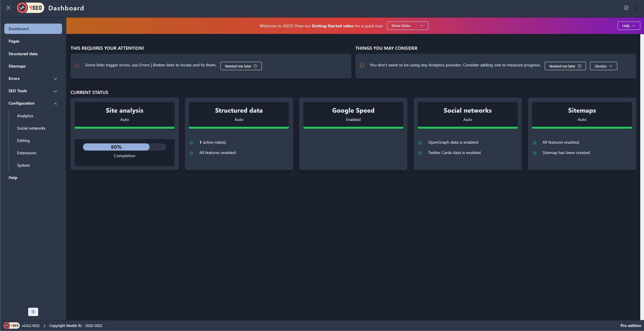The image size is (644, 331).
Task: Click the 'Broken links' text in warning
Action: 163,65
